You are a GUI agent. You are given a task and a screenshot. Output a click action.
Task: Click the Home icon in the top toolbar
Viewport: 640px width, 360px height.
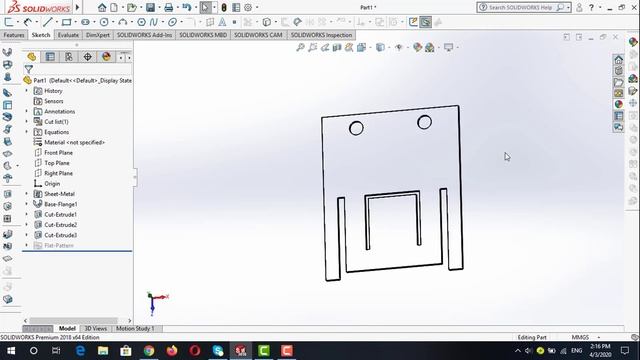click(x=102, y=7)
